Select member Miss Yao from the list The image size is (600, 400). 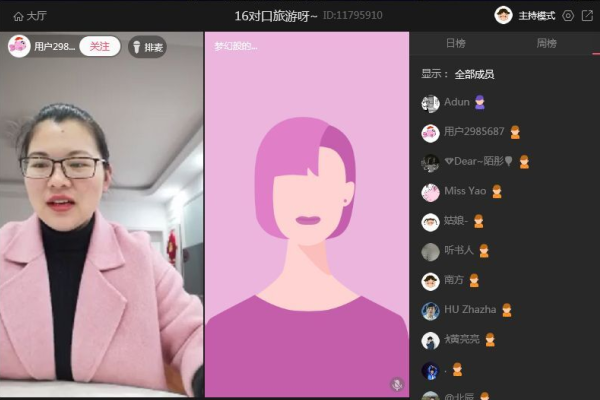(465, 191)
